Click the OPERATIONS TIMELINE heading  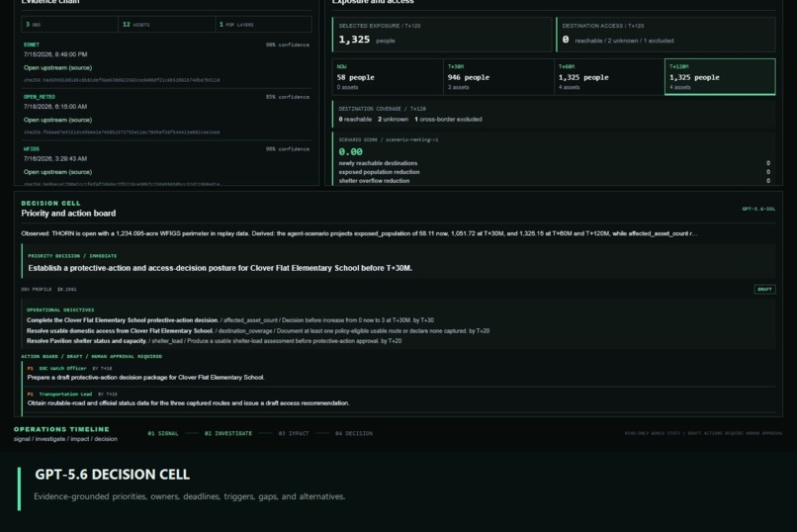coord(61,429)
